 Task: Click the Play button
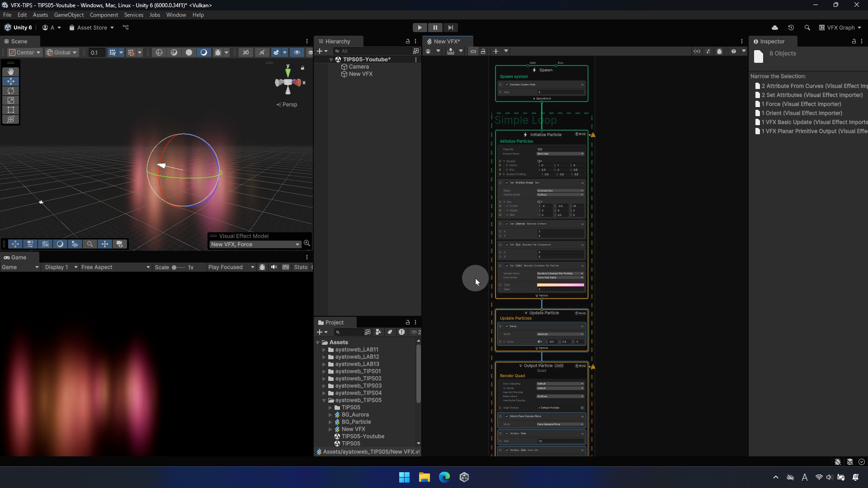420,28
